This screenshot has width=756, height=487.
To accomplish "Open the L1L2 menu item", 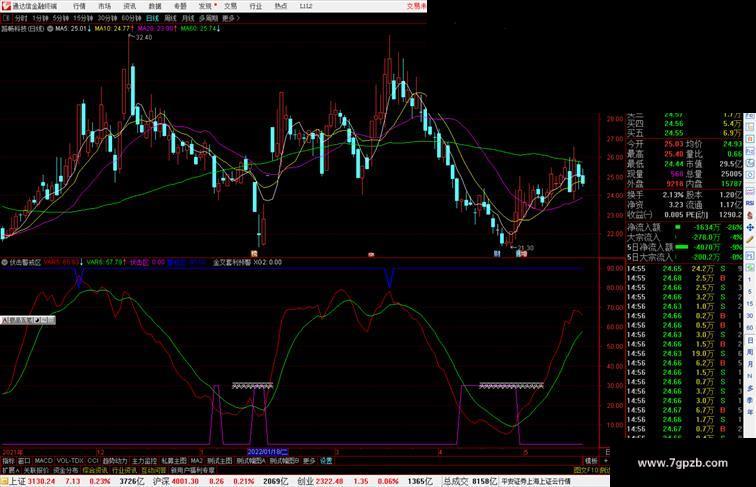I will pyautogui.click(x=306, y=6).
